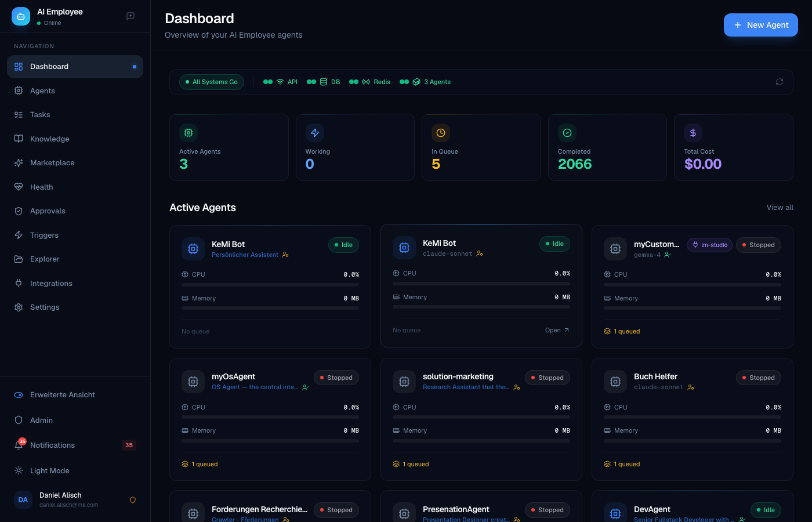
Task: Open the lm-studio badge on myCustom agent
Action: pyautogui.click(x=709, y=245)
